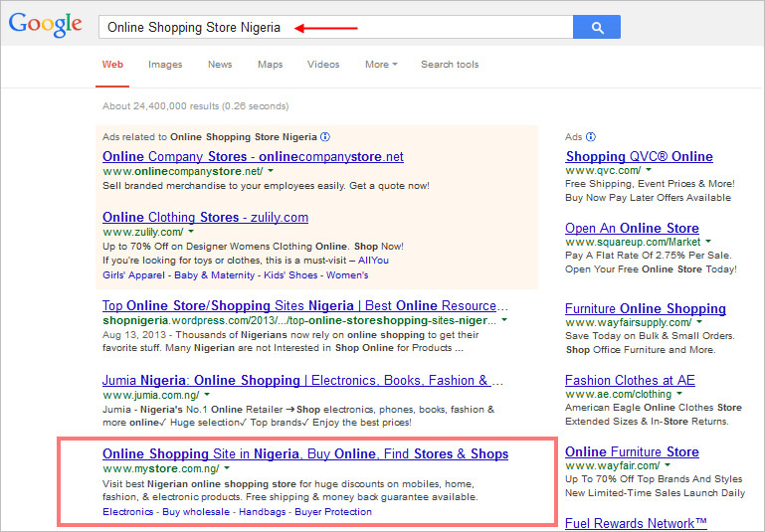Click the www.jumia.com.ng/ URL text
This screenshot has width=765, height=532.
151,395
